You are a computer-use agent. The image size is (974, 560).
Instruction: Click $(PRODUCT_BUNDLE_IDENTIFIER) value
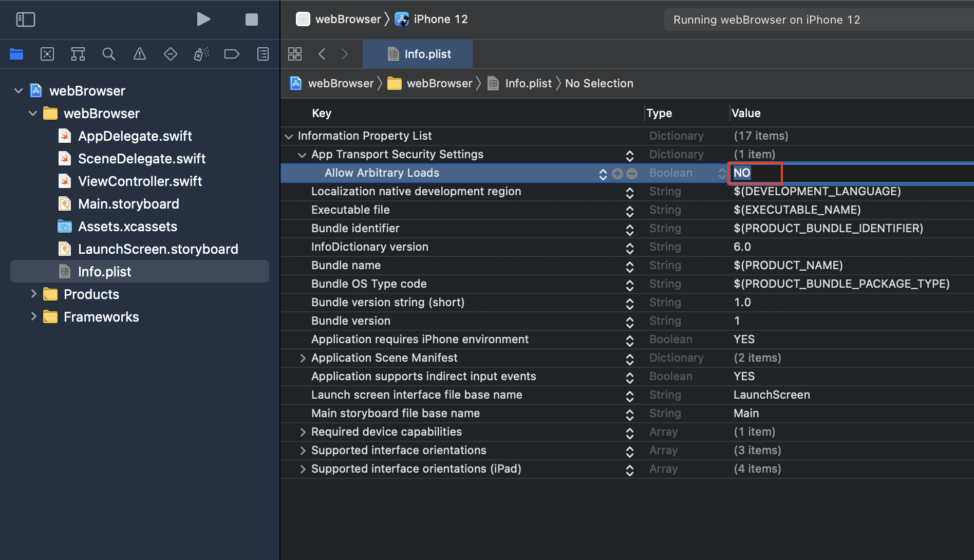click(x=828, y=229)
